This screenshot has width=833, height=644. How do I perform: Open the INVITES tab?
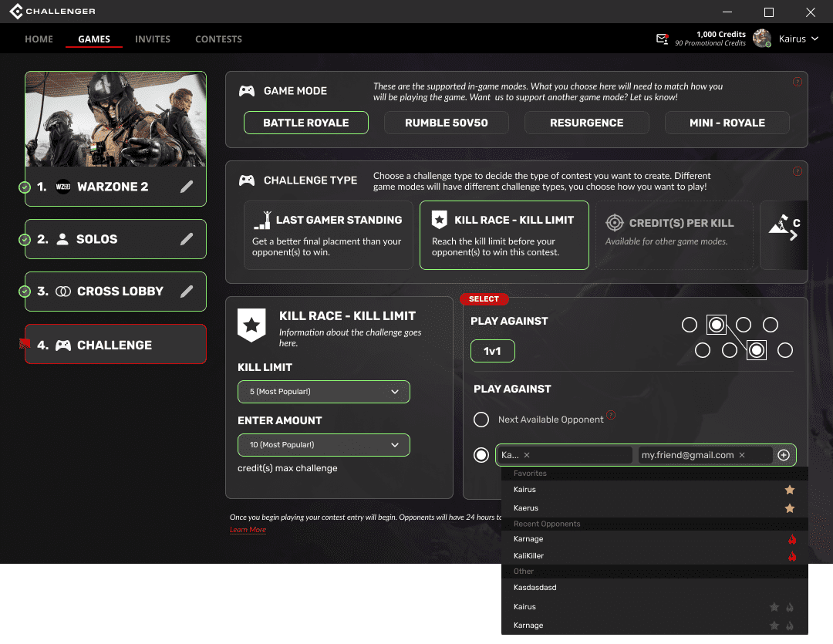pyautogui.click(x=153, y=39)
